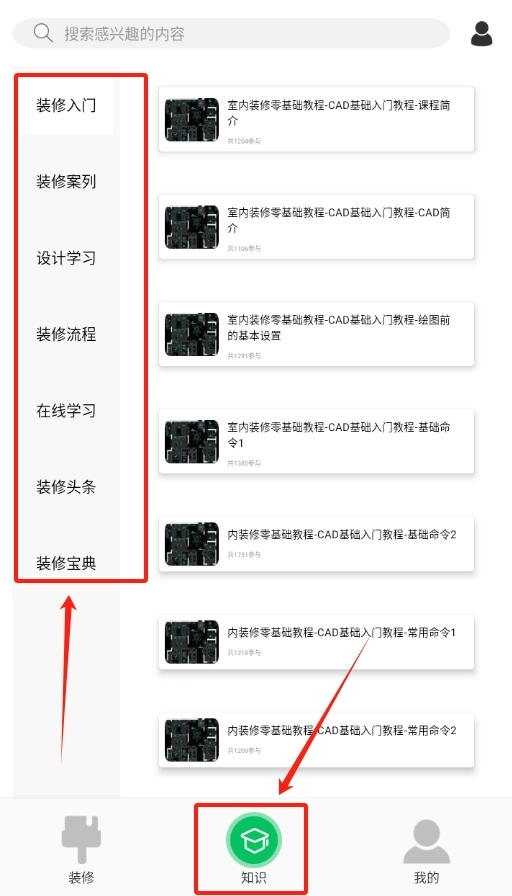The height and width of the screenshot is (896, 512).
Task: Tap the 常用命令2 lesson thumbnail
Action: click(192, 740)
